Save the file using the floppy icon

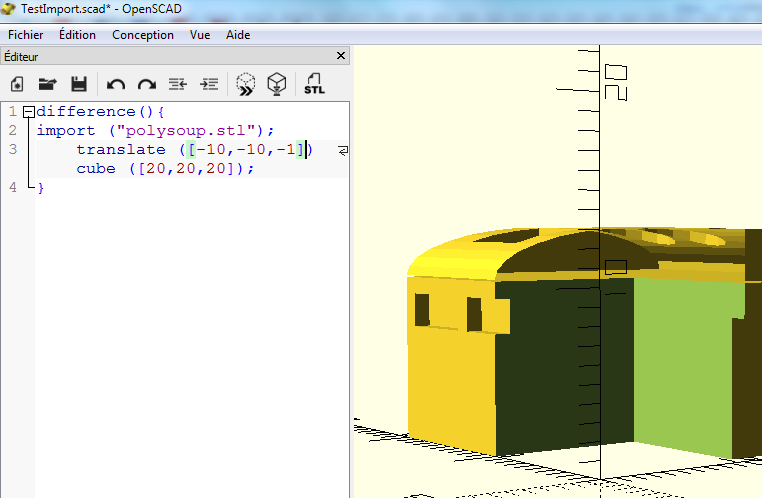79,84
